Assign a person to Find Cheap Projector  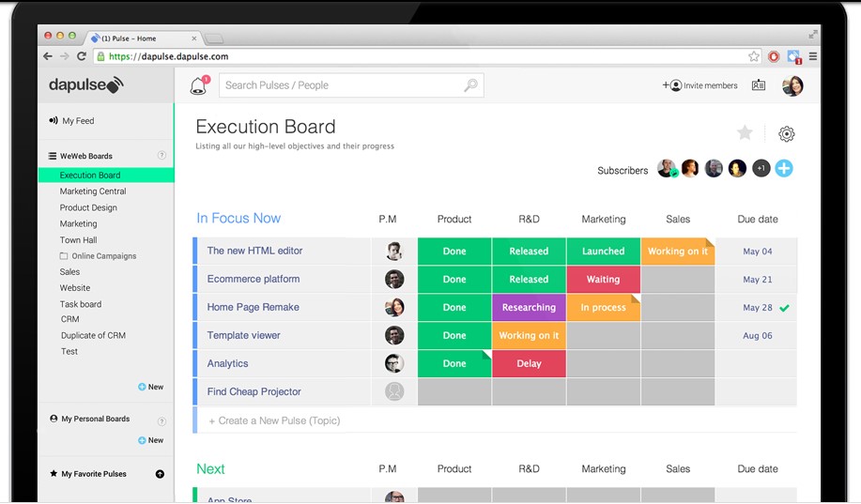click(x=394, y=391)
